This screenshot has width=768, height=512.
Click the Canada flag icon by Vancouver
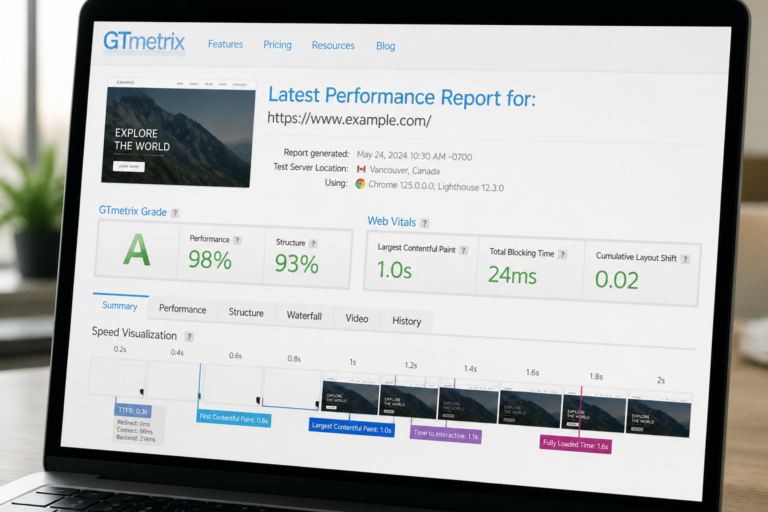[x=361, y=169]
